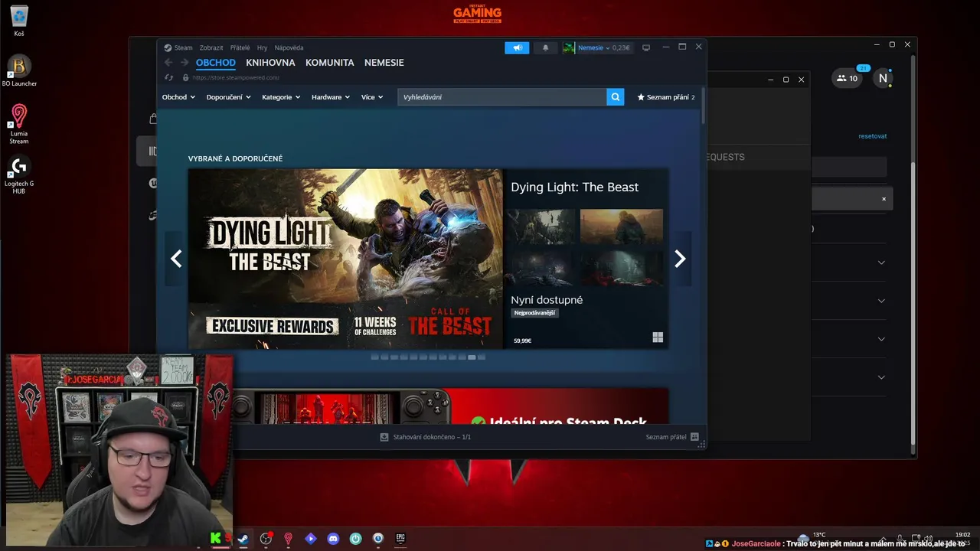
Task: Open BO Launcher desktop shortcut
Action: [x=19, y=70]
